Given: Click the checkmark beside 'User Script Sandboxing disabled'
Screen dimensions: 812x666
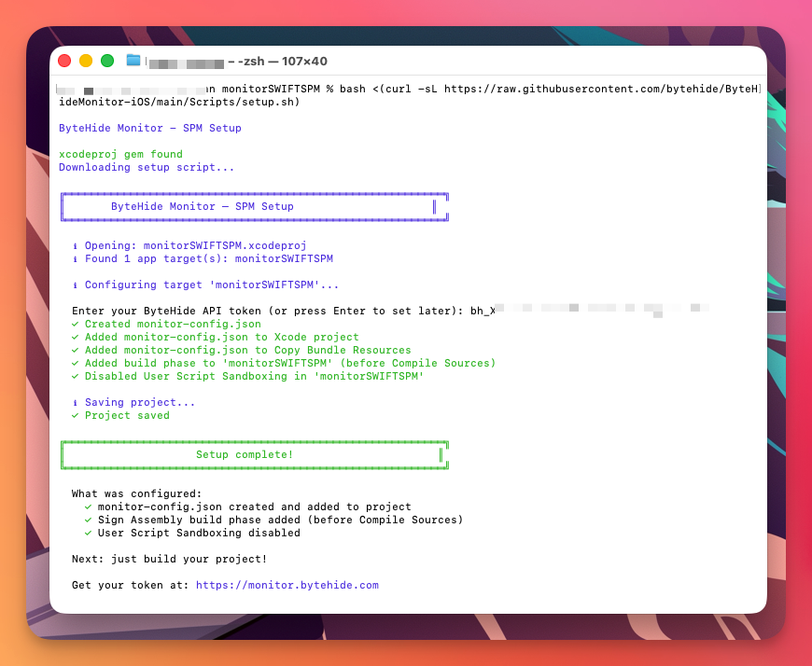Looking at the screenshot, I should [x=86, y=533].
